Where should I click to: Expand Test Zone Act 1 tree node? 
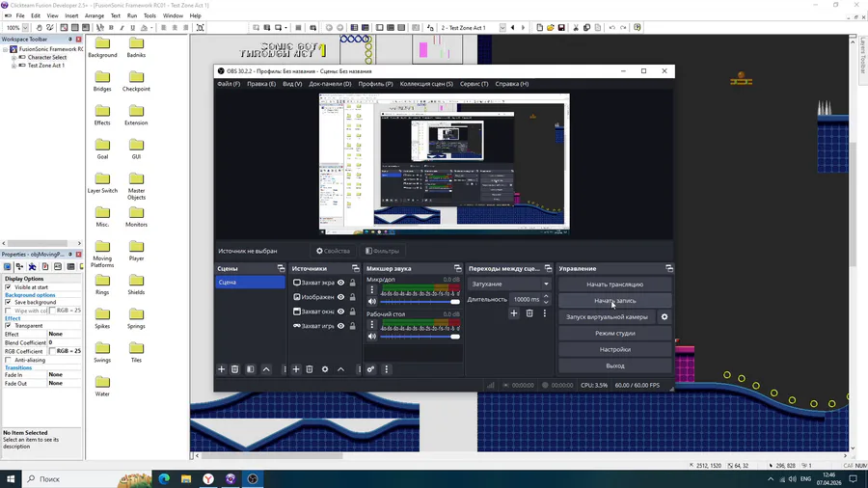(14, 66)
